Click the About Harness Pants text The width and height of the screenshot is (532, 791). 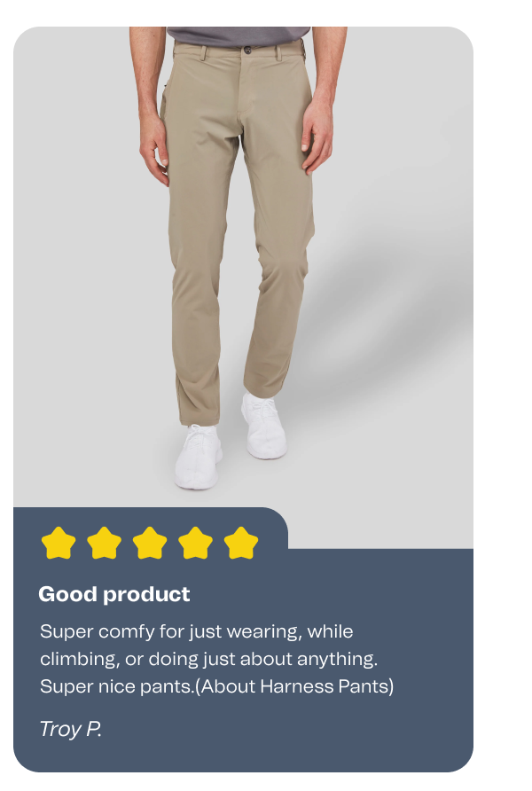[x=294, y=686]
